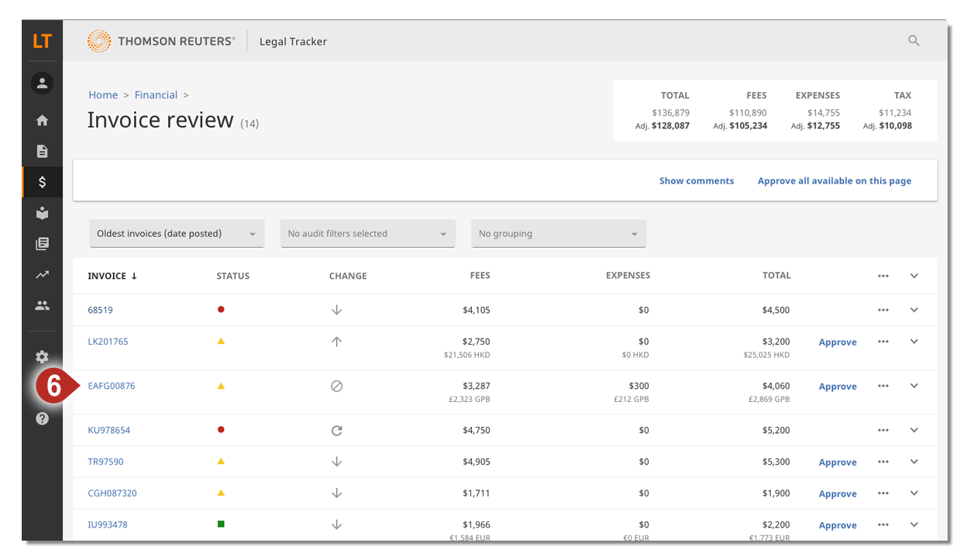Select the Financial dollar icon in sidebar
The image size is (967, 560).
tap(42, 182)
